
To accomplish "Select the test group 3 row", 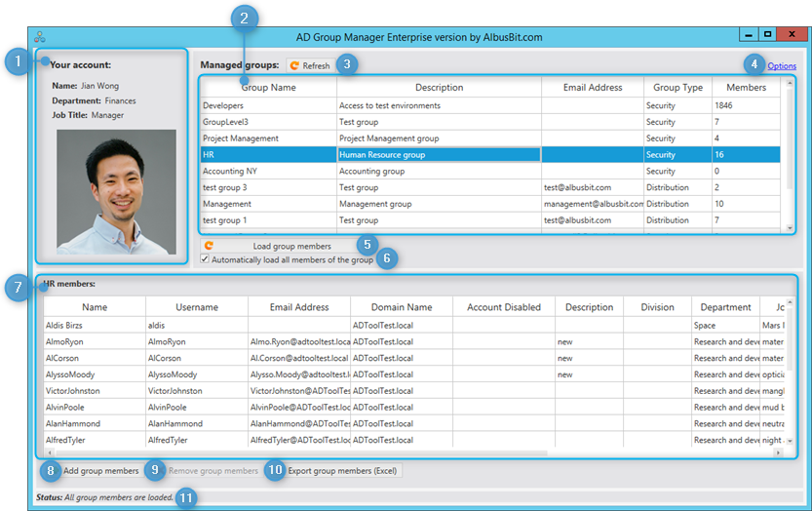I will click(x=490, y=187).
